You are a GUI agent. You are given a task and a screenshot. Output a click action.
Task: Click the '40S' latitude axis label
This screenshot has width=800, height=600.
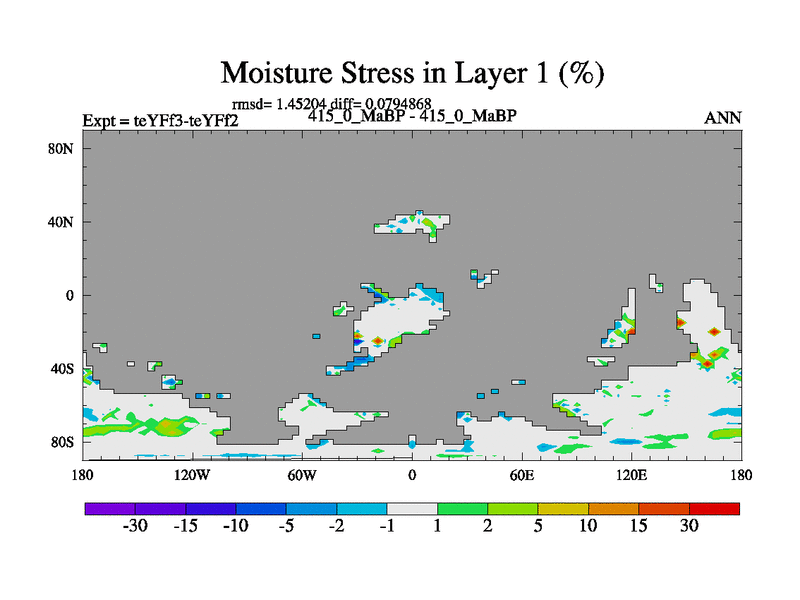pyautogui.click(x=63, y=368)
